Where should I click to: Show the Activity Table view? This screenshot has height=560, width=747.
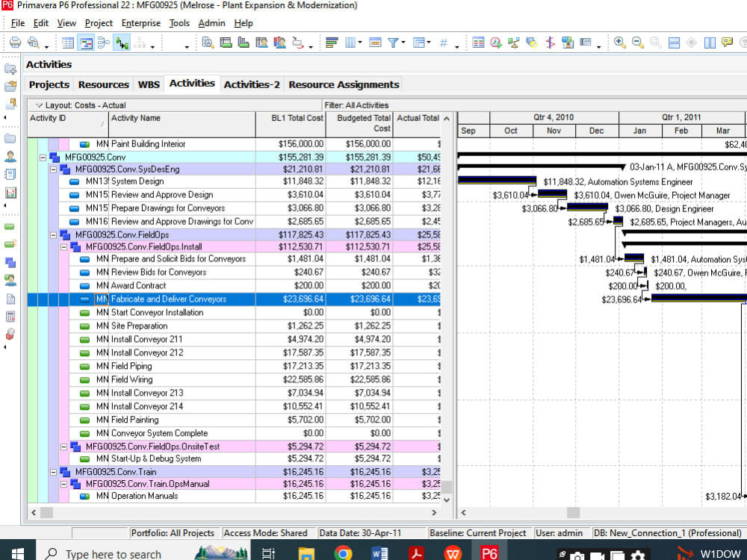click(68, 43)
